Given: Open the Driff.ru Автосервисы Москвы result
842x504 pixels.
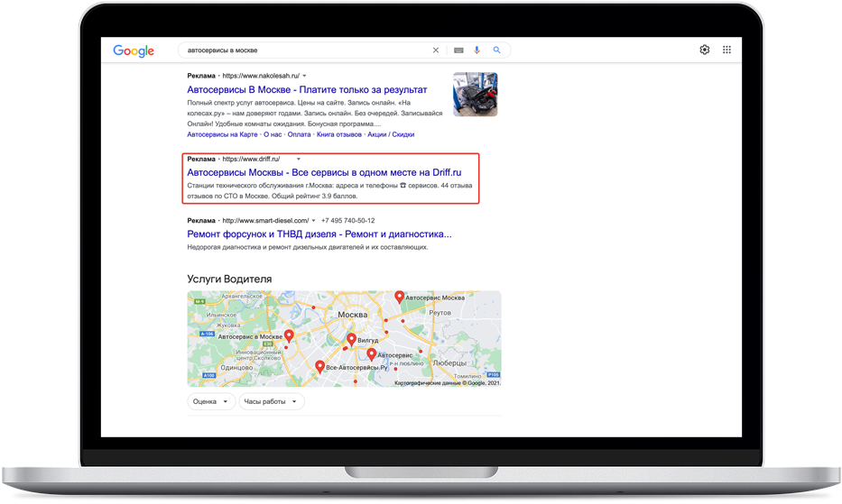Looking at the screenshot, I should pos(324,171).
